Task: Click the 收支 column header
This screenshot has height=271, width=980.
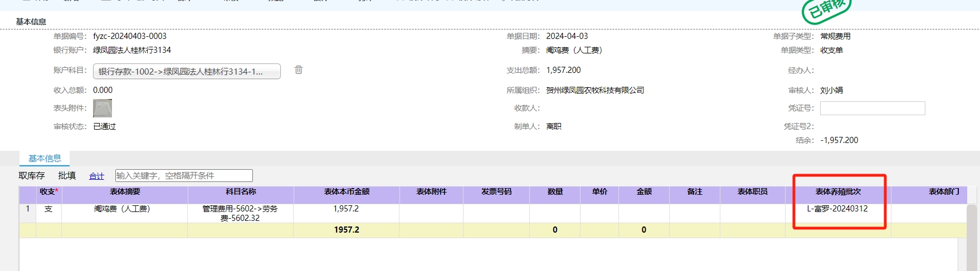Action: (x=48, y=192)
